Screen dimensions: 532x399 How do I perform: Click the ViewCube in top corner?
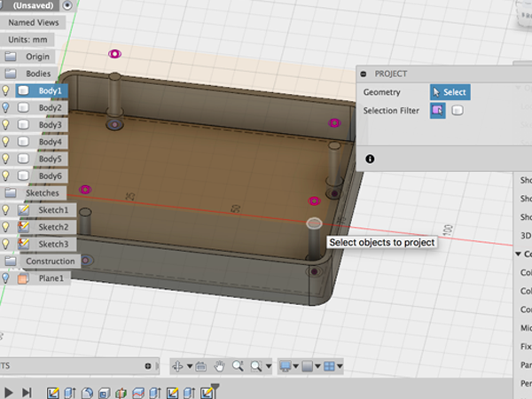[x=524, y=13]
